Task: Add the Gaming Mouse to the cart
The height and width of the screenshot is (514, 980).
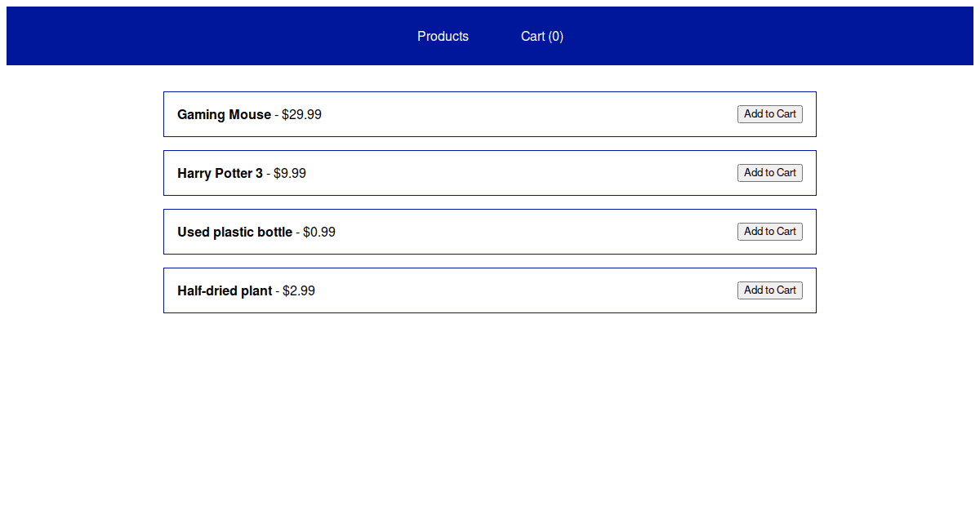Action: (769, 113)
